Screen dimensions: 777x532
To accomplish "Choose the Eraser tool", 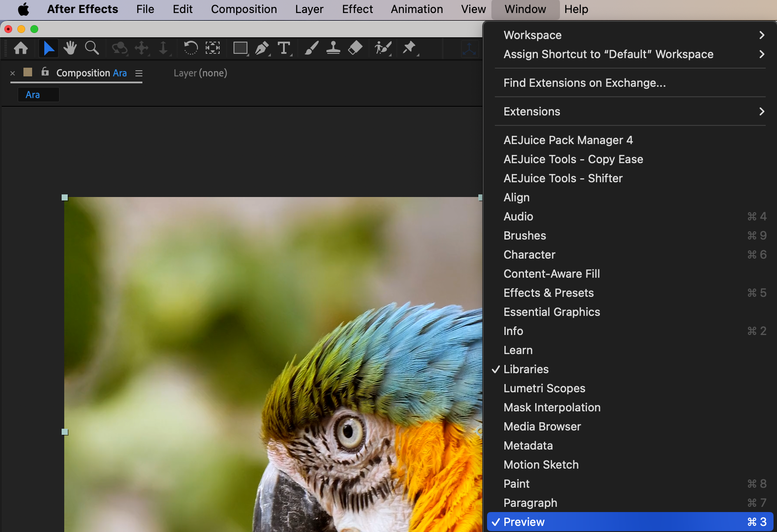I will (355, 48).
